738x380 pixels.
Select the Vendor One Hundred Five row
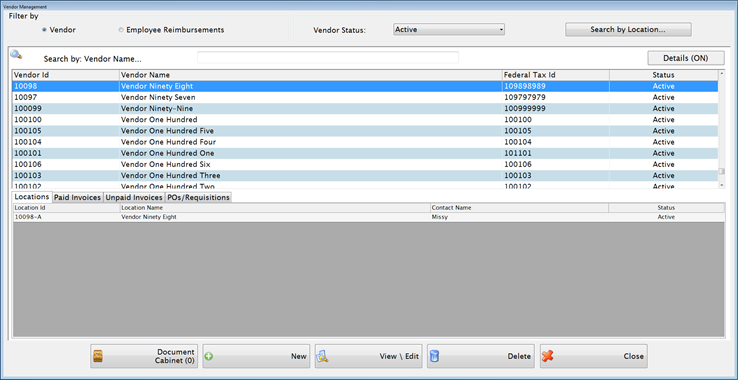(365, 131)
